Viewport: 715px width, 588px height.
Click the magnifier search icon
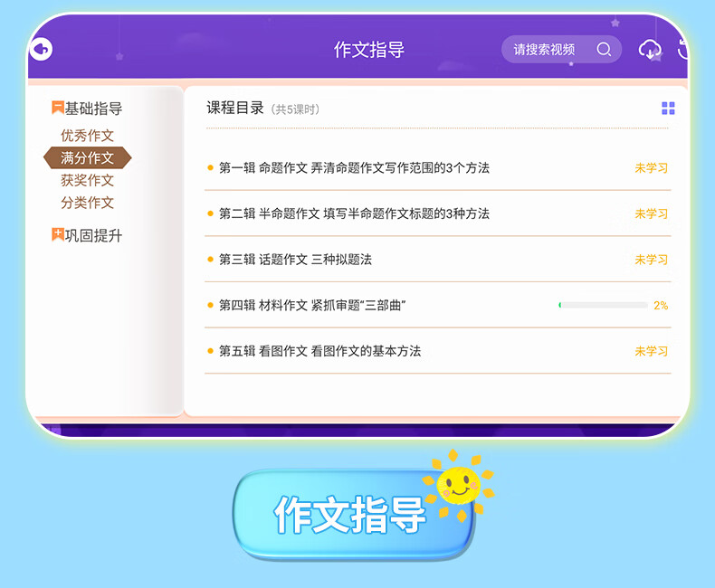click(x=604, y=49)
